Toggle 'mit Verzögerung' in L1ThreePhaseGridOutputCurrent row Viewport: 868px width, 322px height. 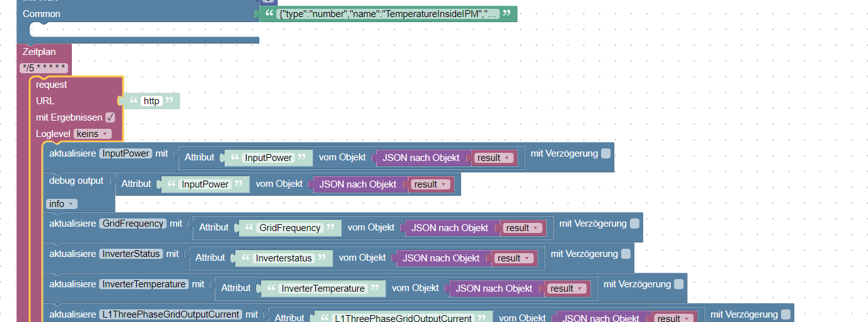pyautogui.click(x=785, y=314)
